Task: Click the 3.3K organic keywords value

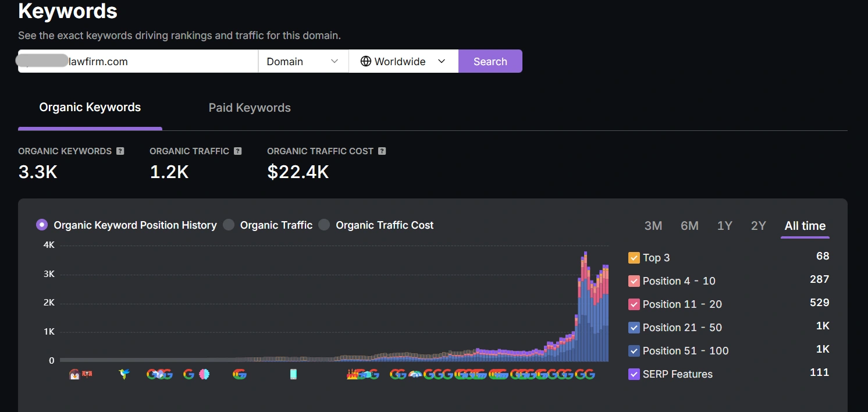Action: click(38, 172)
